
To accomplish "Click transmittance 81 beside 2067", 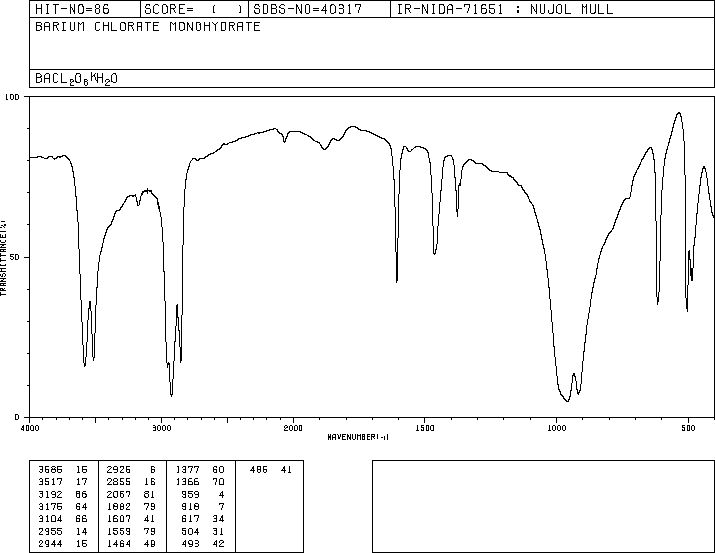I will tap(150, 494).
